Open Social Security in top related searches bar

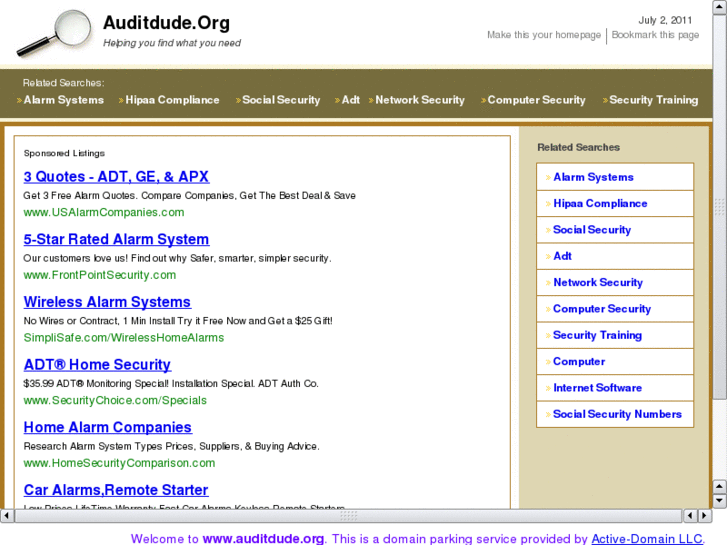(x=281, y=100)
